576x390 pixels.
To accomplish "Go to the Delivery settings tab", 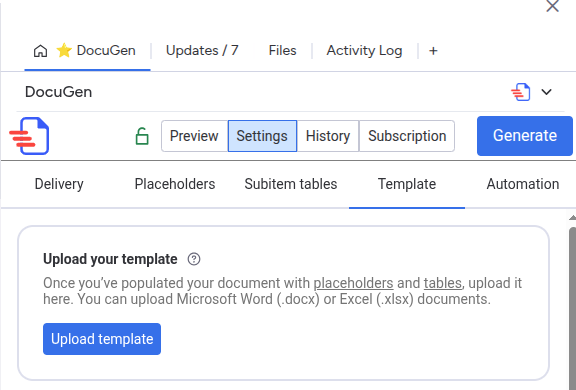I will click(x=59, y=184).
